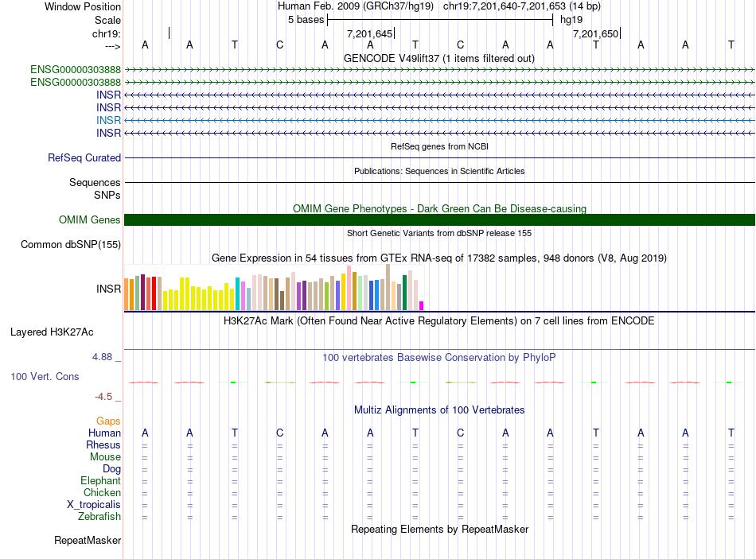Viewport: 756px width, 559px height.
Task: Open the OMIM Genes track label
Action: pos(90,219)
